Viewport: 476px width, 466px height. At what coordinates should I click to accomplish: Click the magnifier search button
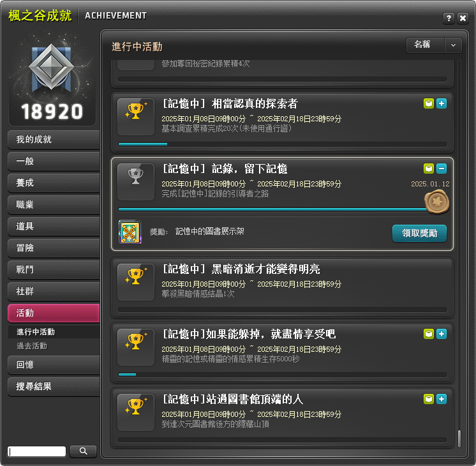[x=83, y=451]
